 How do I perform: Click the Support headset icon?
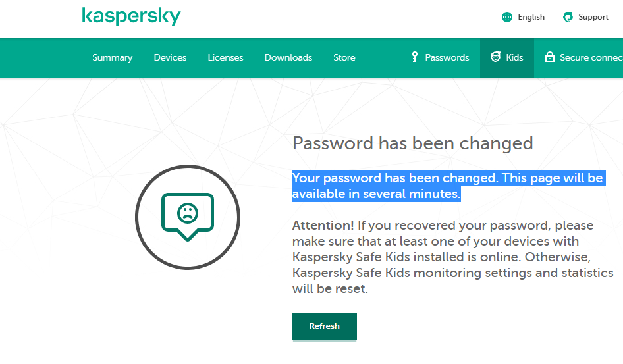568,17
